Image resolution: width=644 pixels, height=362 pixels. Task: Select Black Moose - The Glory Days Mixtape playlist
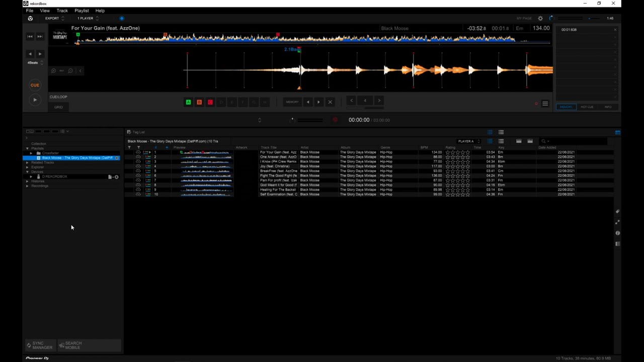click(71, 158)
